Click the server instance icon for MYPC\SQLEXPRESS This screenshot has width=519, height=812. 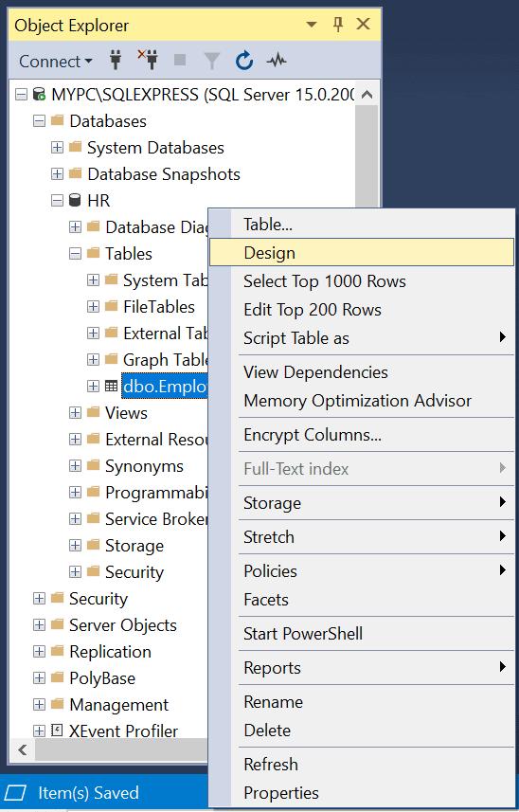[40, 94]
